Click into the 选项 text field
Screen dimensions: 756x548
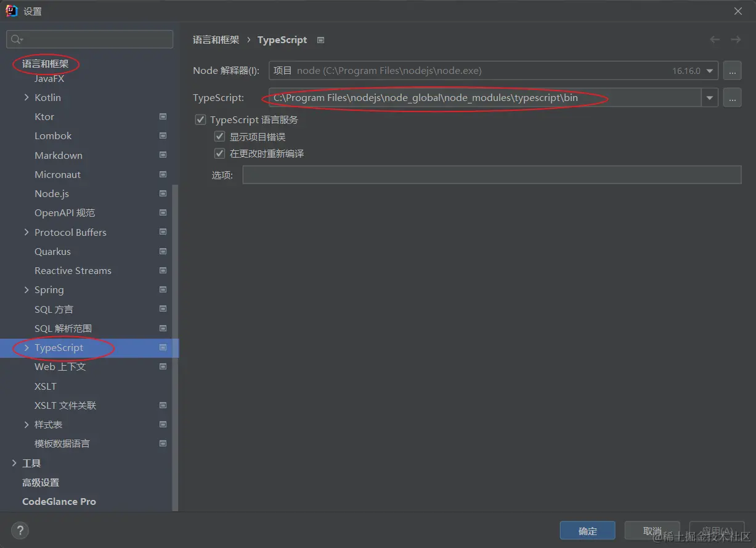click(492, 175)
